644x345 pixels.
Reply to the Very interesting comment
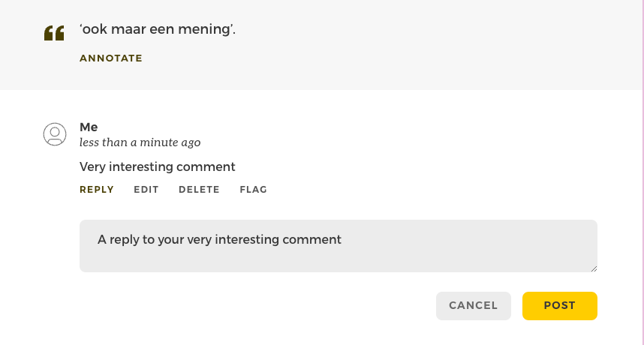pyautogui.click(x=97, y=190)
